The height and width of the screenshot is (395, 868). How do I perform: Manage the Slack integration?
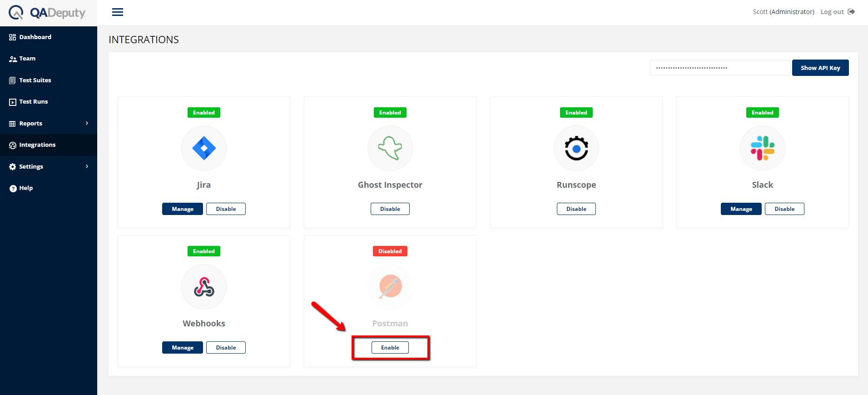click(x=741, y=209)
